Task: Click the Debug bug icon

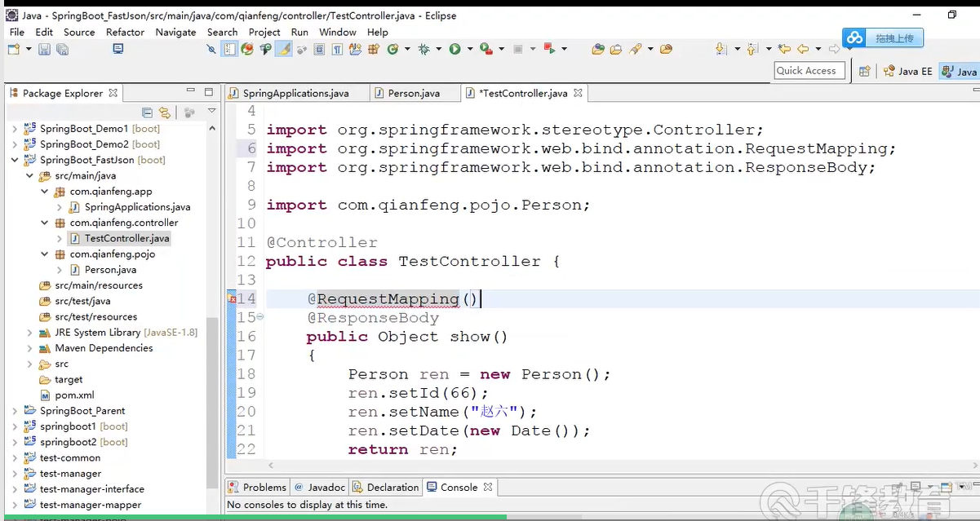Action: coord(423,49)
